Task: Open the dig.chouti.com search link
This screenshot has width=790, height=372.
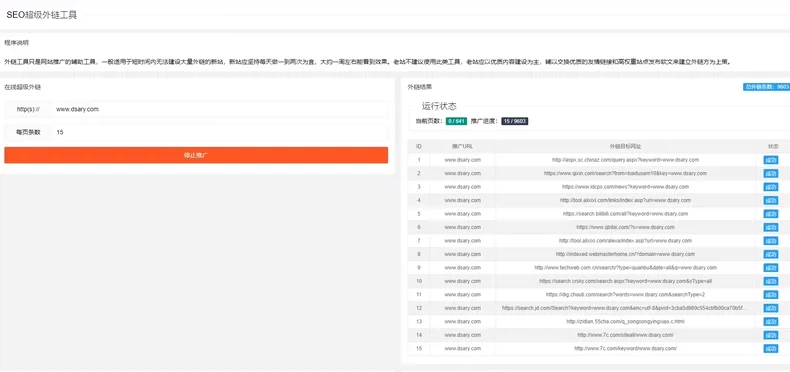Action: (x=625, y=294)
